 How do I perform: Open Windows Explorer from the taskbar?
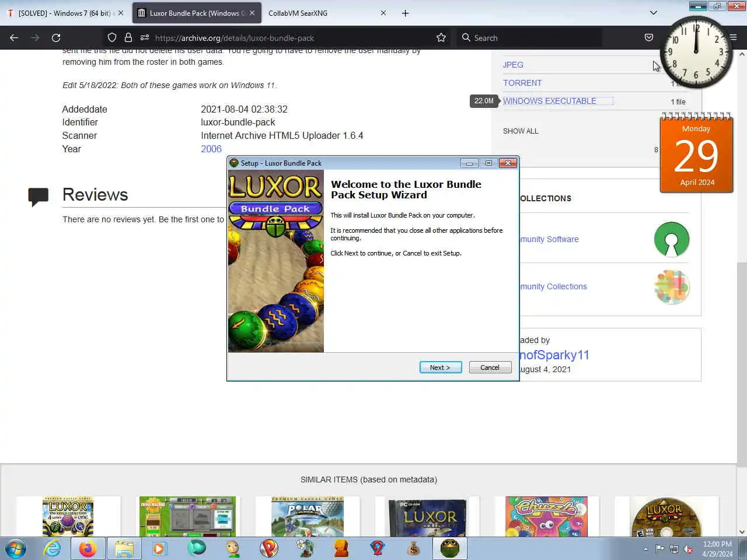[x=124, y=548]
